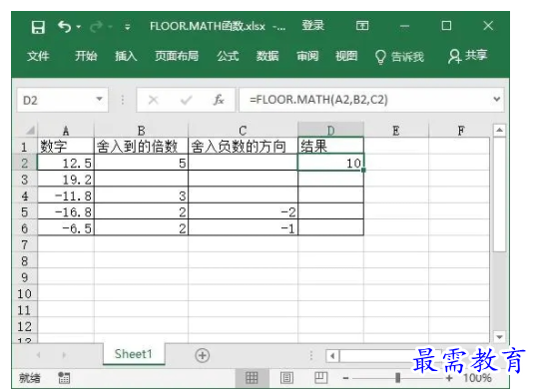
Task: Click the Undo arrow icon
Action: [x=65, y=27]
